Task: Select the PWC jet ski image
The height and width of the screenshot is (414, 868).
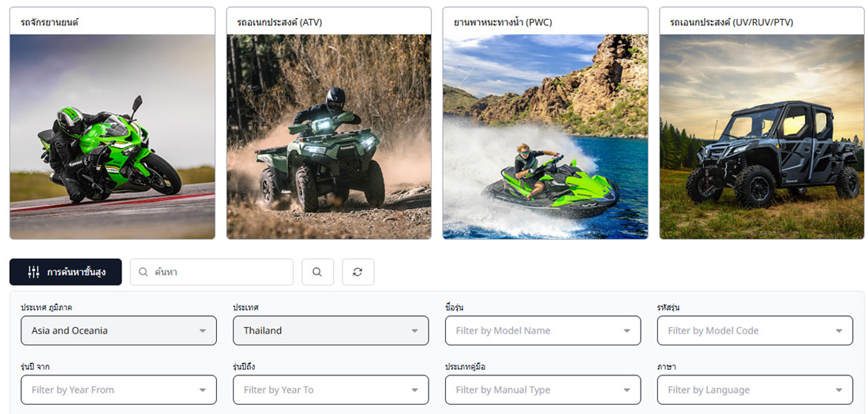Action: click(545, 136)
